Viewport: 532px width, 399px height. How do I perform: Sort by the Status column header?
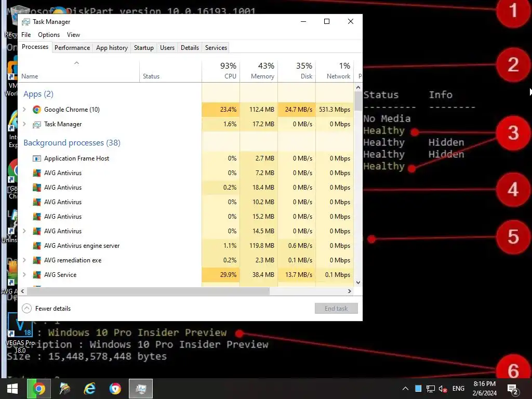pos(170,71)
